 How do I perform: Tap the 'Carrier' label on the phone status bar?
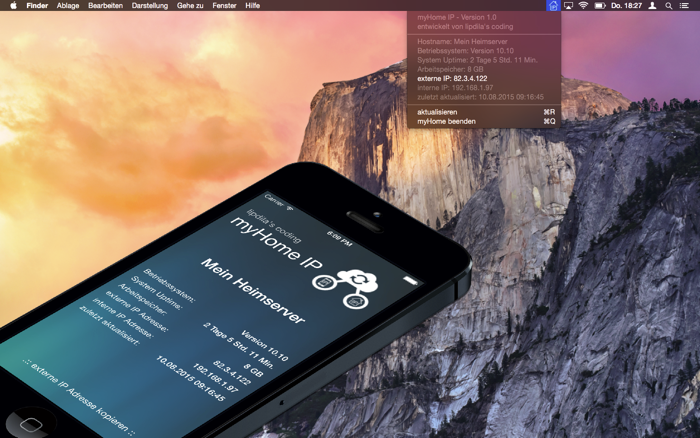pyautogui.click(x=274, y=200)
